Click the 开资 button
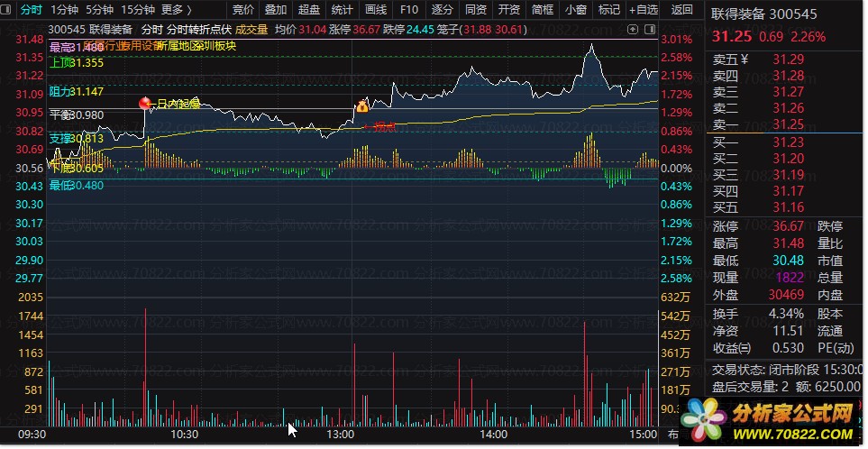868x449 pixels. coord(508,9)
